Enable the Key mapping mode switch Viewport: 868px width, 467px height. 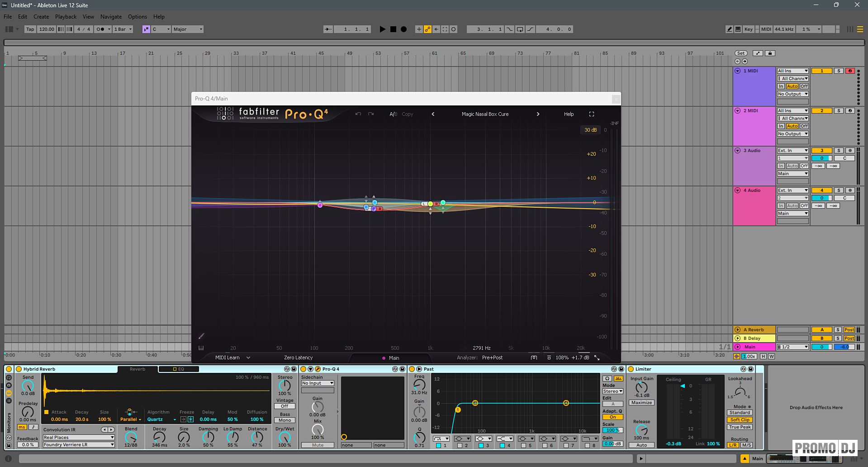749,29
